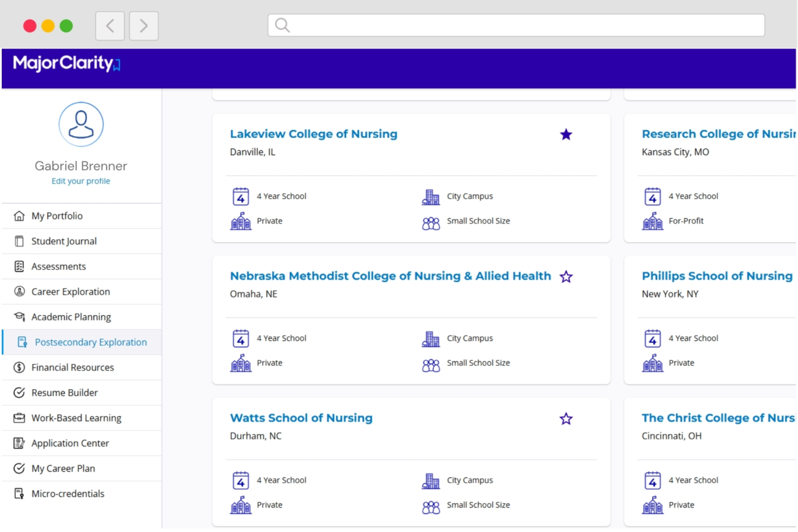The width and height of the screenshot is (798, 532).
Task: Open Career Exploration in sidebar
Action: 70,292
